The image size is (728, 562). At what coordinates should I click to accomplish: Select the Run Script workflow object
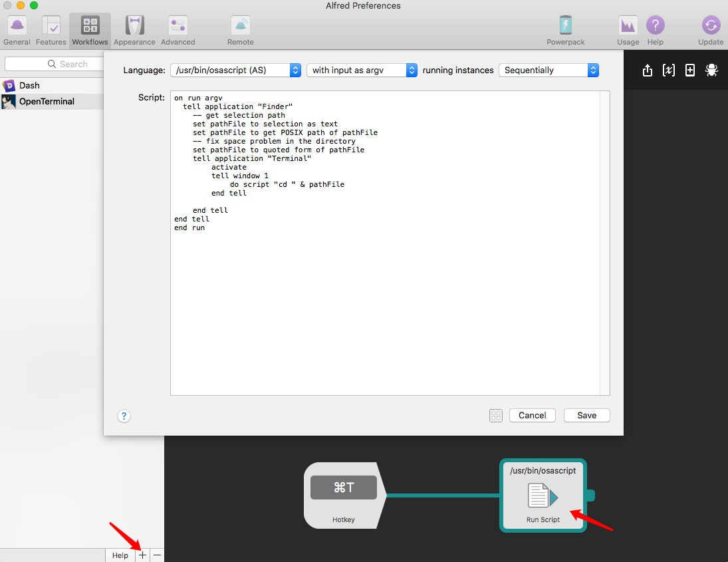[543, 495]
